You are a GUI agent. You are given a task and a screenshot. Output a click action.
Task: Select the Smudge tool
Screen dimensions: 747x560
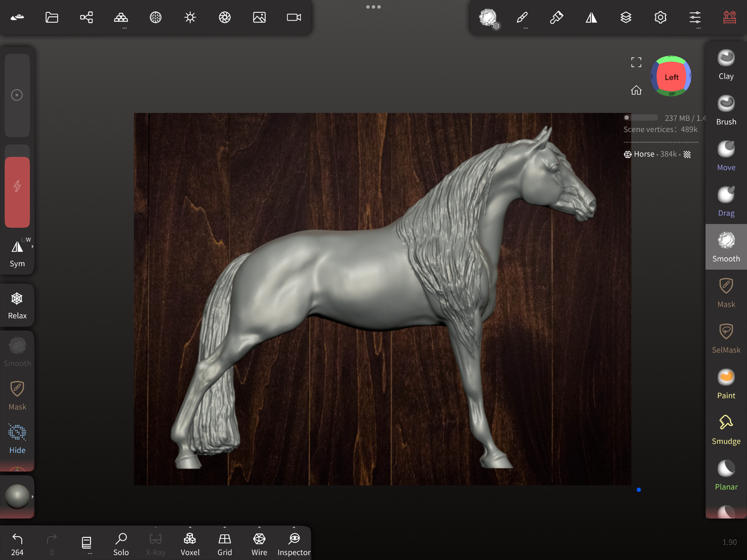tap(726, 429)
